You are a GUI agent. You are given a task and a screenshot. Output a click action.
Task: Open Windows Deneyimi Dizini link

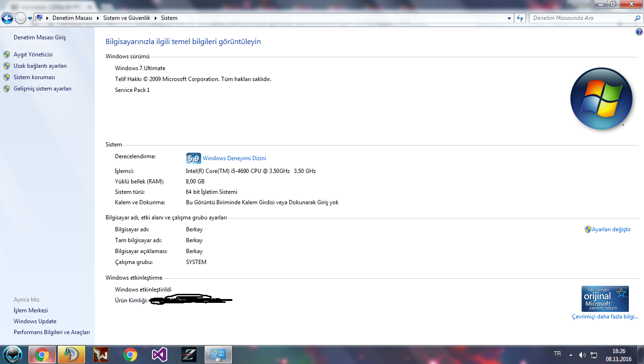click(x=234, y=158)
